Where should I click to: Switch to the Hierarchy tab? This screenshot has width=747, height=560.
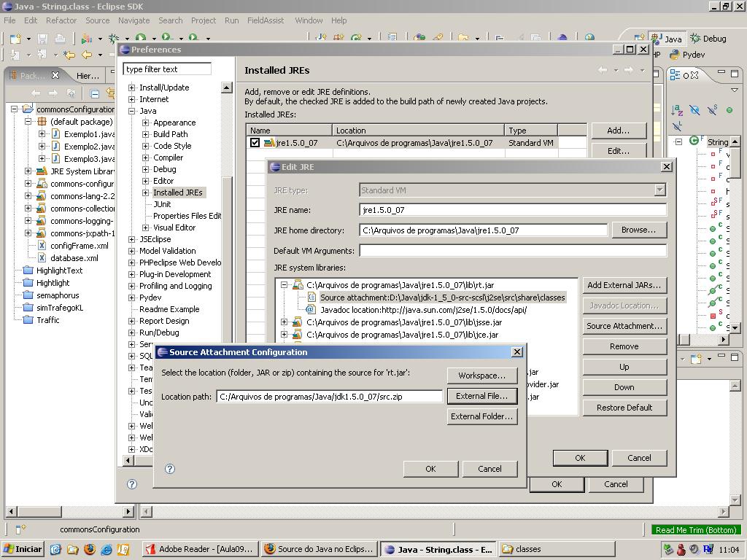click(88, 76)
